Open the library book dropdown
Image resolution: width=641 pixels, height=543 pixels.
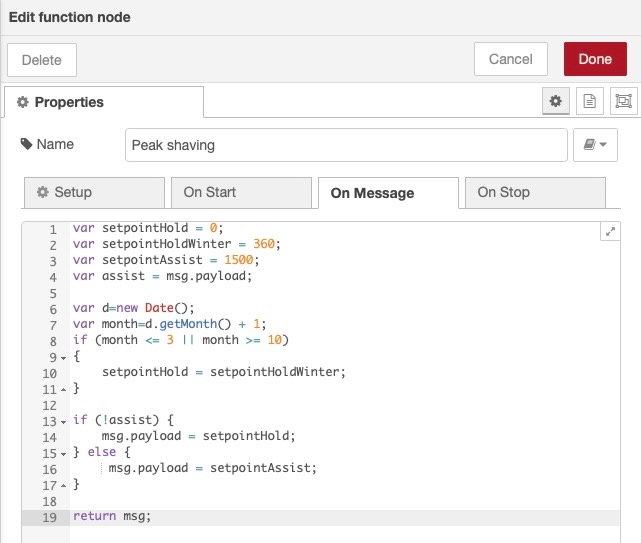pos(594,145)
